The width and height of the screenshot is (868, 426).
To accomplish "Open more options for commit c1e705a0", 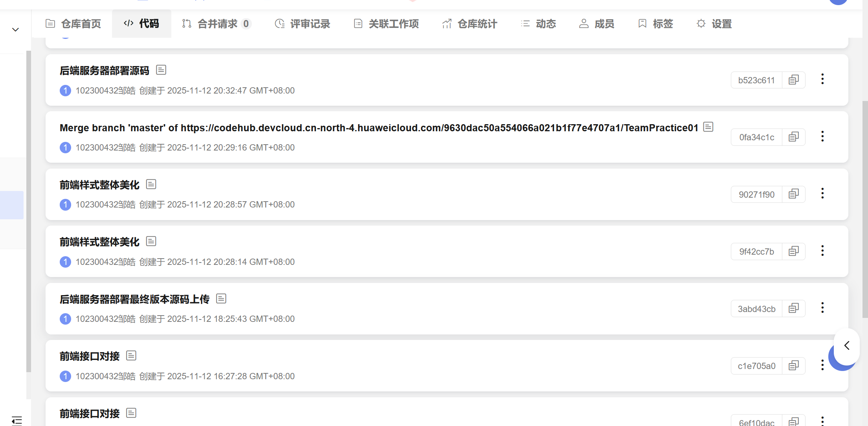I will pos(822,365).
